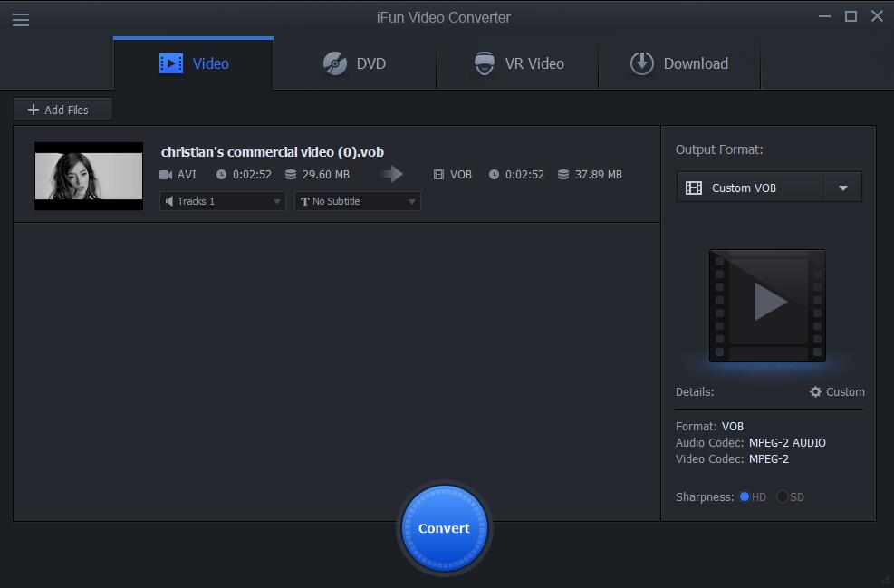
Task: Open the Tracks 1 audio dropdown
Action: 222,201
